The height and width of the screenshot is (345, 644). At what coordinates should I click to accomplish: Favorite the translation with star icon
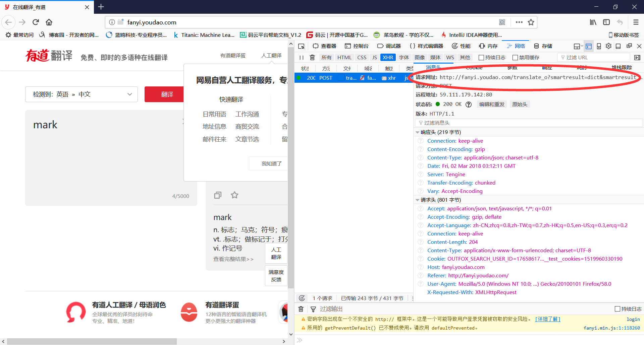pos(234,195)
